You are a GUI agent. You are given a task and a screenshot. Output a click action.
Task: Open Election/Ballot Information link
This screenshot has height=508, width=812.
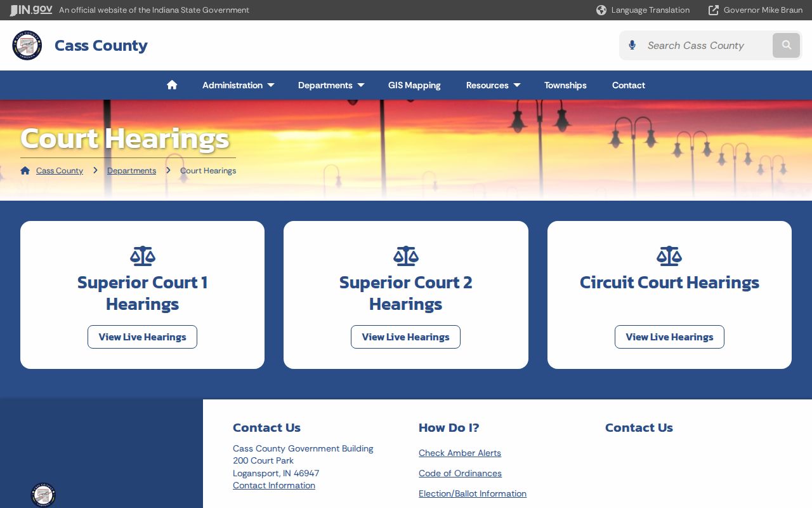473,494
